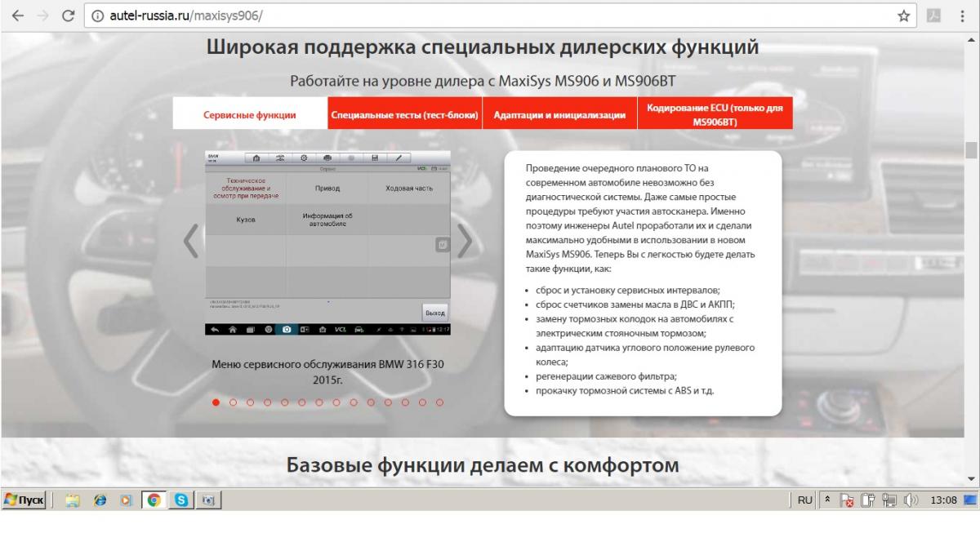The image size is (980, 551).
Task: Open Windows Media Player from the taskbar
Action: click(127, 500)
